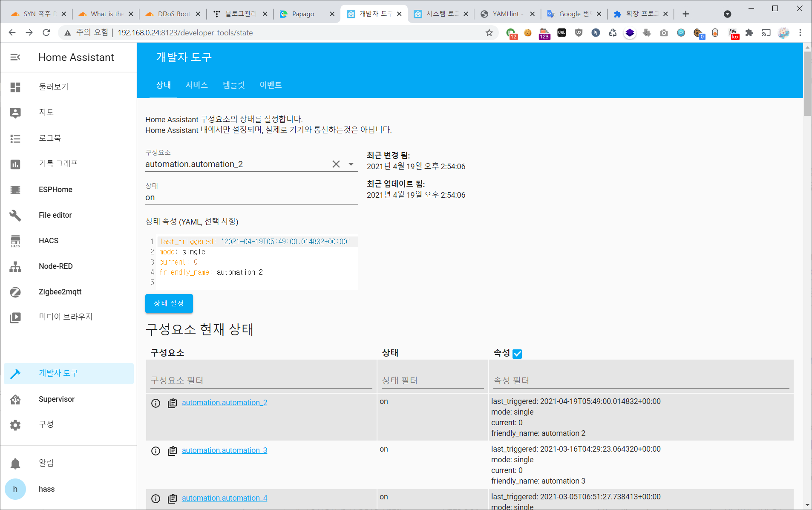Image resolution: width=812 pixels, height=510 pixels.
Task: Collapse the sidebar with the hamburger toggle
Action: [x=15, y=57]
